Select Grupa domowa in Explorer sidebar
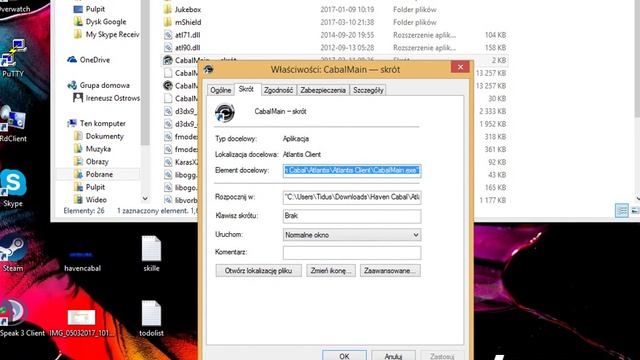 (x=98, y=85)
